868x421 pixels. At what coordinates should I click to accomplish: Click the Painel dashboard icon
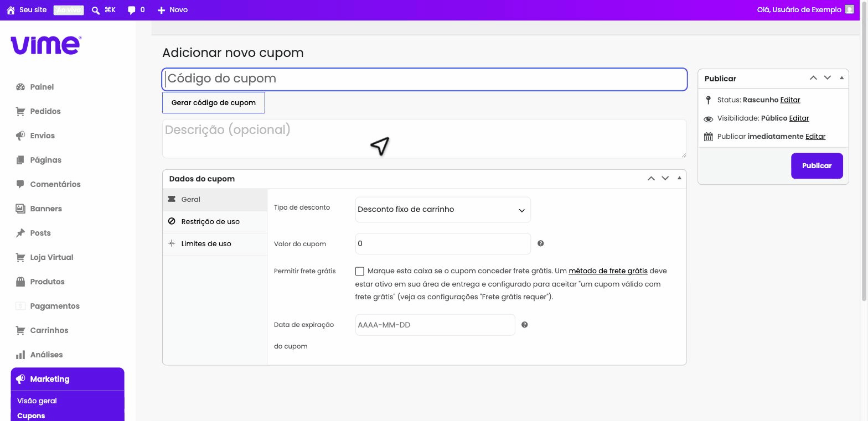[x=20, y=87]
